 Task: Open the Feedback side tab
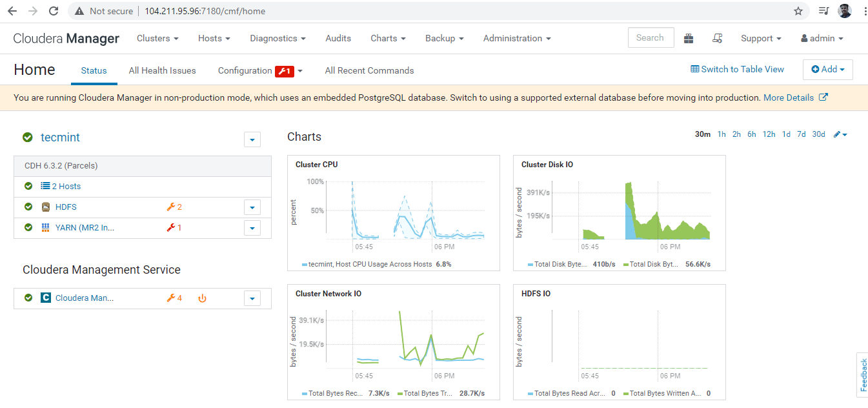pos(862,374)
